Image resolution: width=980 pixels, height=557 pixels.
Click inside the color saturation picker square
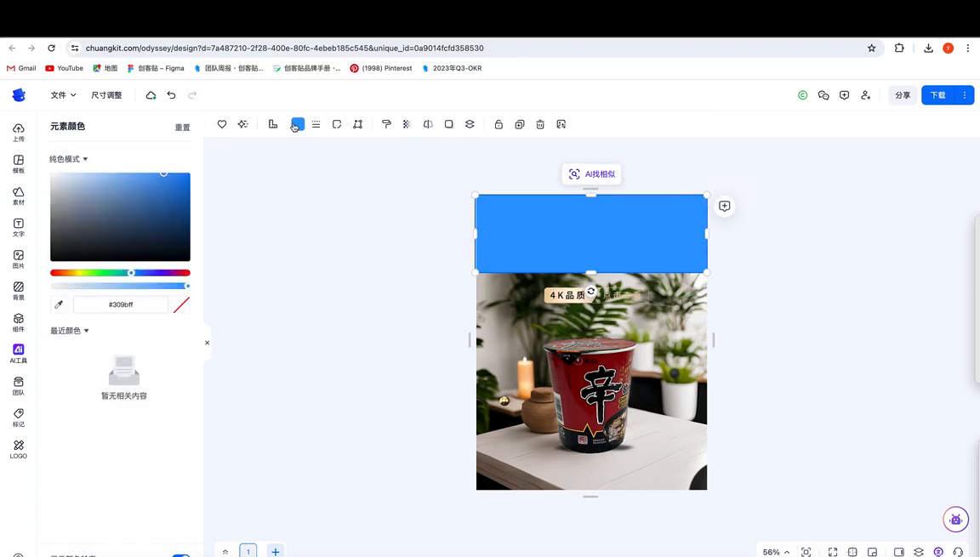coord(120,217)
